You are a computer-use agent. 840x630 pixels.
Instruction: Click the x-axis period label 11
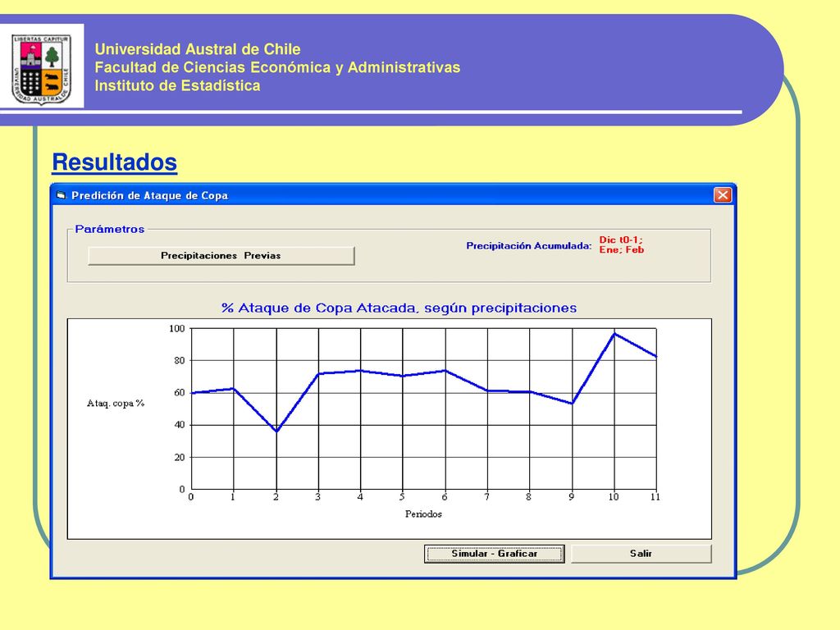(x=655, y=497)
